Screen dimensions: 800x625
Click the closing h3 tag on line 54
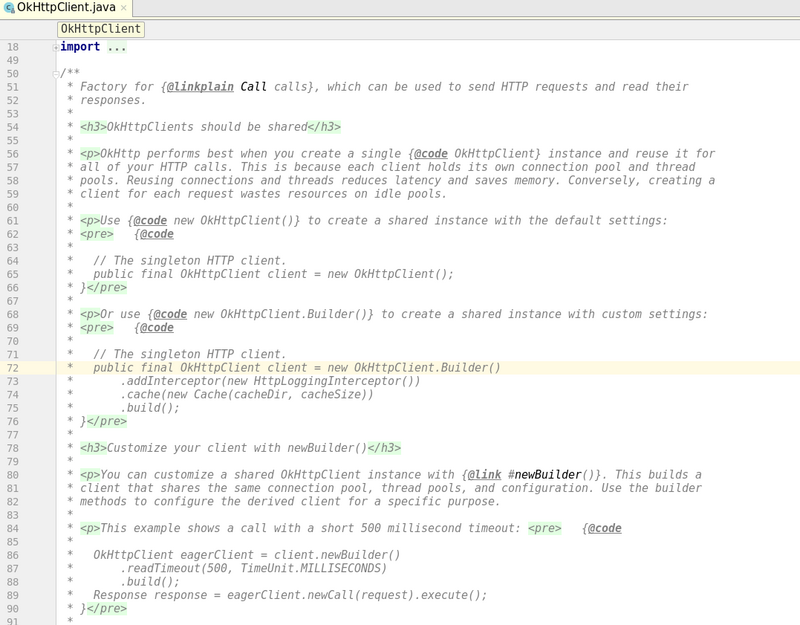(x=324, y=127)
